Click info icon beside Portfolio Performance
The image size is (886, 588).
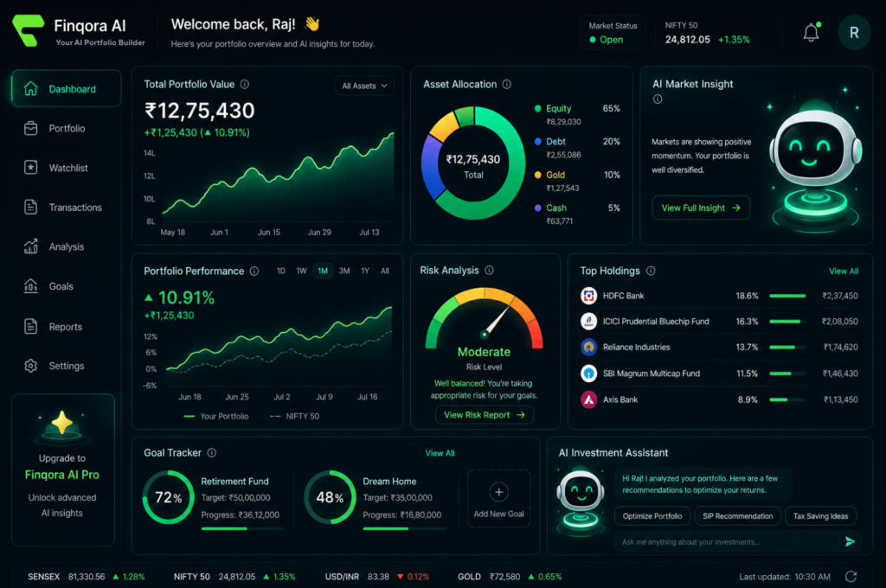click(254, 272)
